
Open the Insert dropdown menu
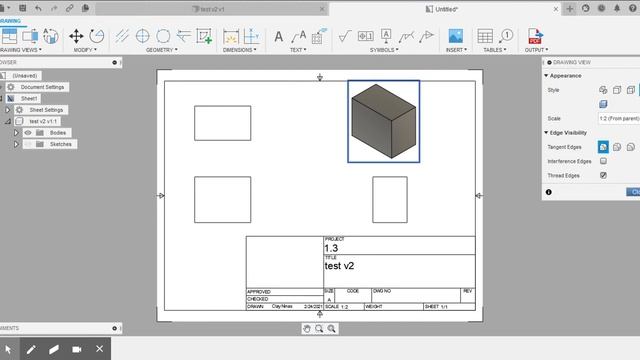pyautogui.click(x=456, y=50)
